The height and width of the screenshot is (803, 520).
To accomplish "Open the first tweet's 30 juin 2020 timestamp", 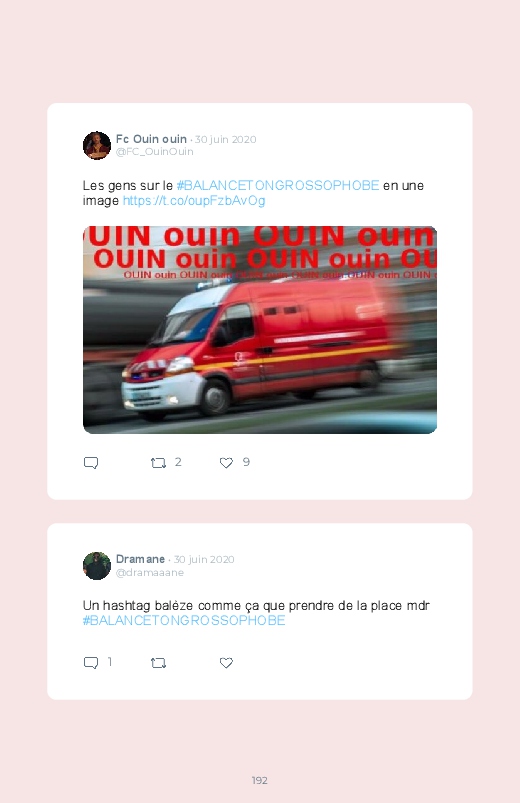I will tap(225, 139).
